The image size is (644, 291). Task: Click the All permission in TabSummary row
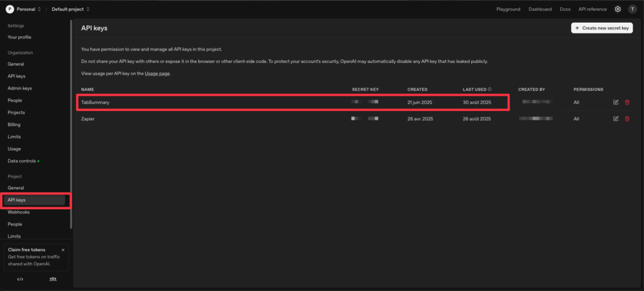576,102
